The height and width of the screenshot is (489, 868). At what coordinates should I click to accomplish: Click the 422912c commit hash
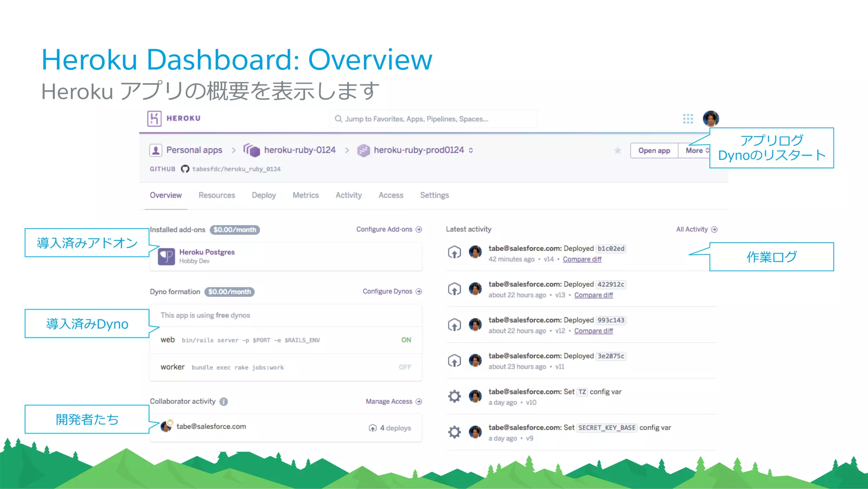[611, 285]
